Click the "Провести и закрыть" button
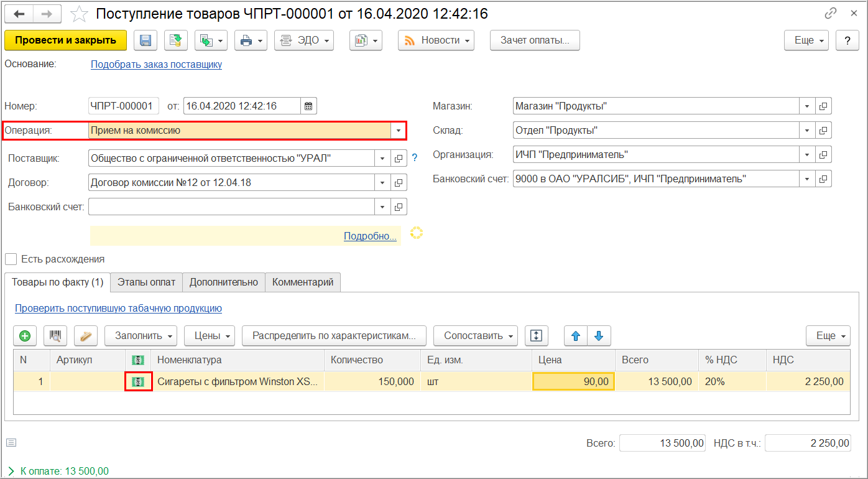This screenshot has width=868, height=479. pos(65,40)
